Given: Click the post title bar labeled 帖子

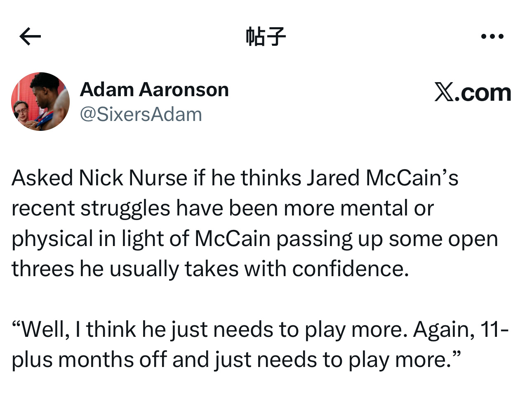Looking at the screenshot, I should 266,36.
